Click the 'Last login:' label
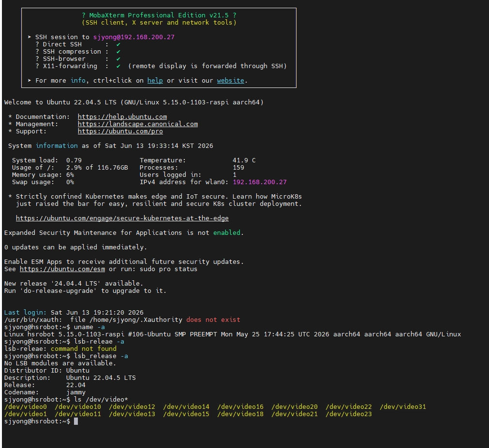This screenshot has width=489, height=448. coord(25,312)
